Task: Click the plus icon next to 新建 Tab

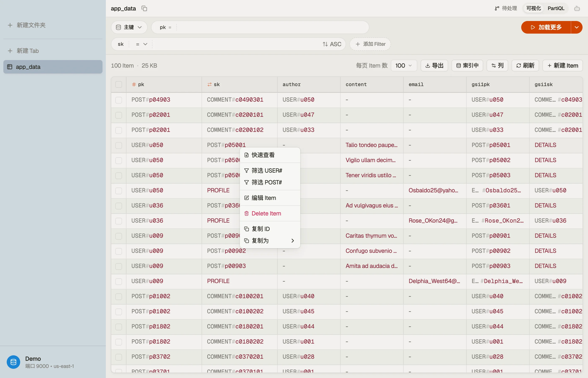Action: coord(10,51)
